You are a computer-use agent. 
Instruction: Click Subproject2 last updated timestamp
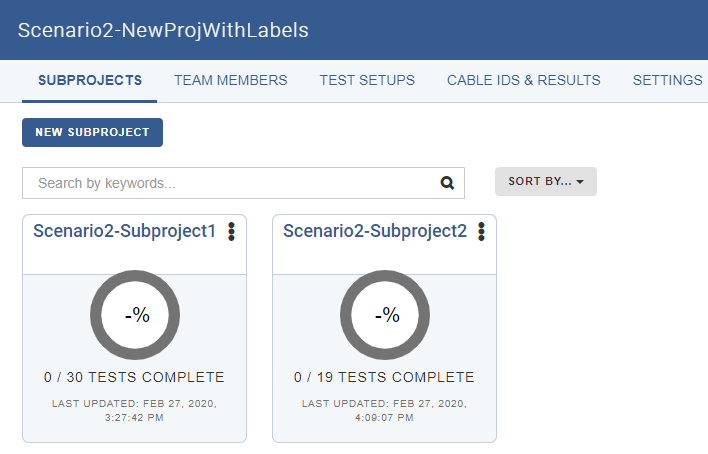384,411
